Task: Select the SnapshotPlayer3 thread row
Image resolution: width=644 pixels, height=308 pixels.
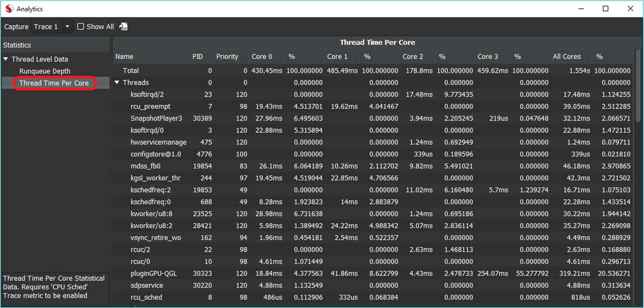Action: click(373, 118)
